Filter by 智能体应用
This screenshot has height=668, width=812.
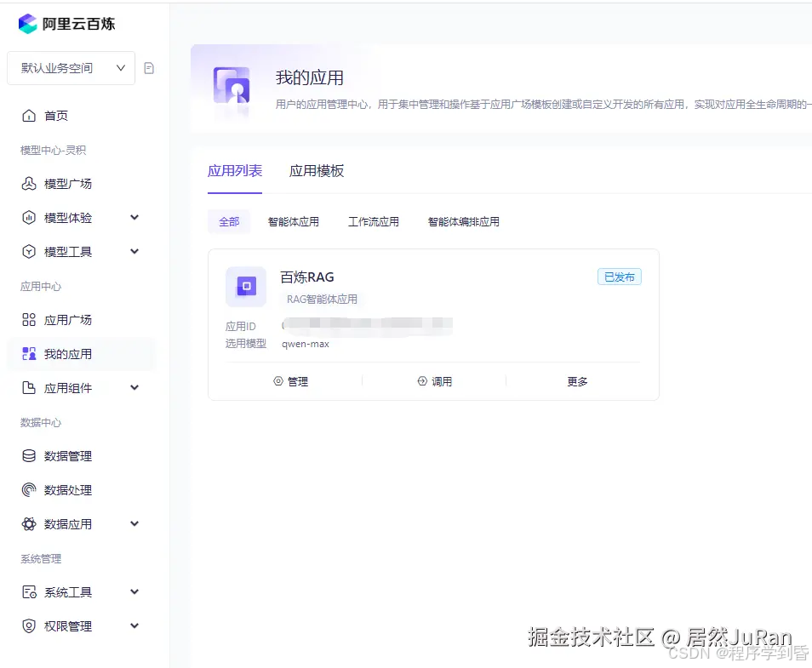click(293, 221)
